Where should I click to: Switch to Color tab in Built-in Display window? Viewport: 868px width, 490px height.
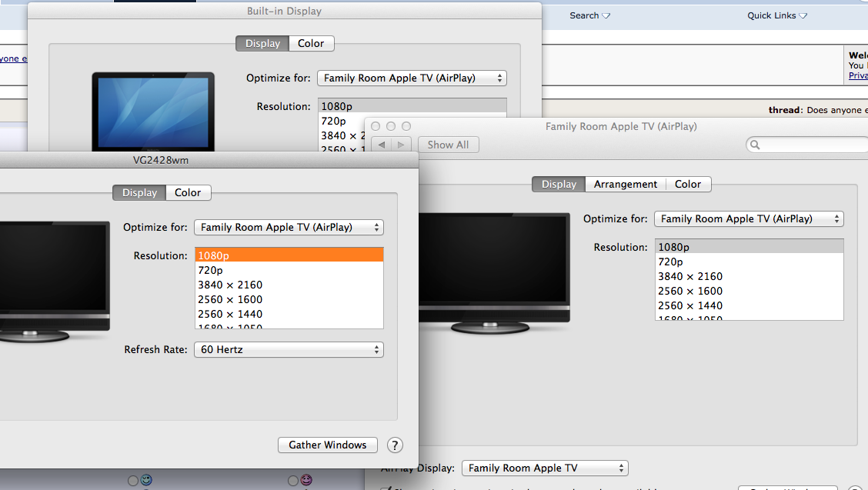tap(311, 44)
